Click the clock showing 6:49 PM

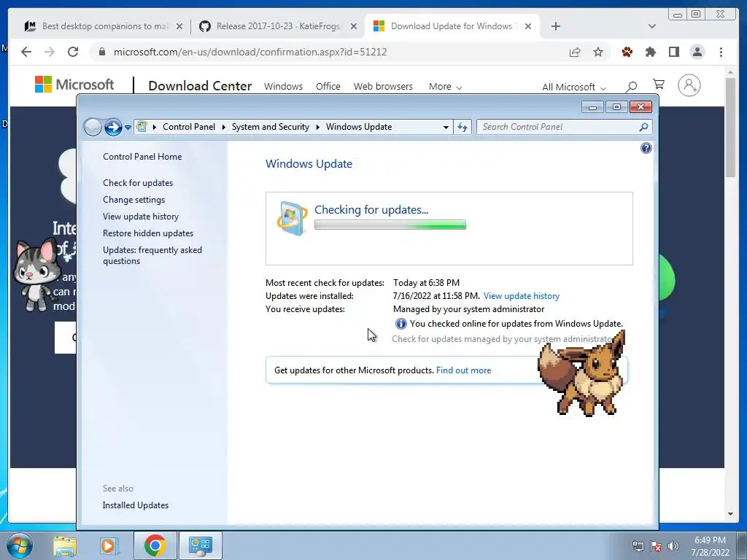pos(710,540)
